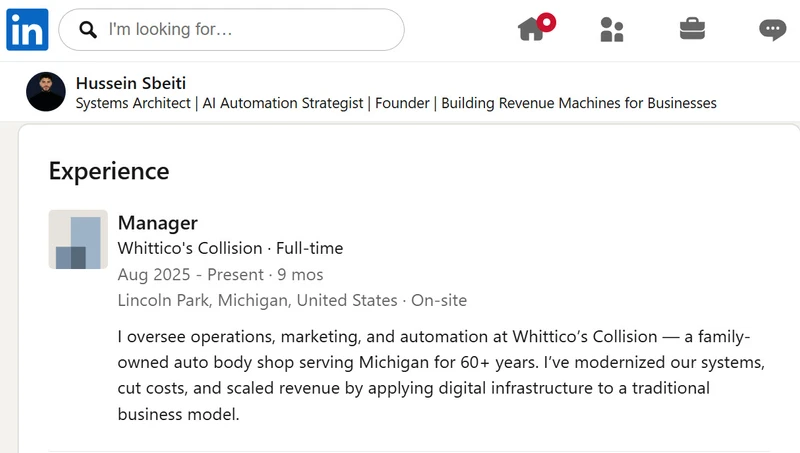Open the Jobs briefcase icon

tap(692, 29)
